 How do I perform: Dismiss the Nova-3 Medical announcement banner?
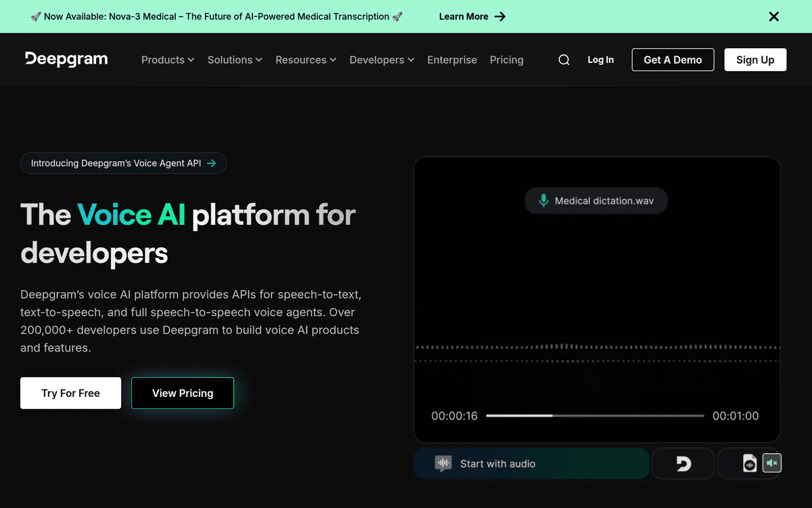click(x=773, y=16)
